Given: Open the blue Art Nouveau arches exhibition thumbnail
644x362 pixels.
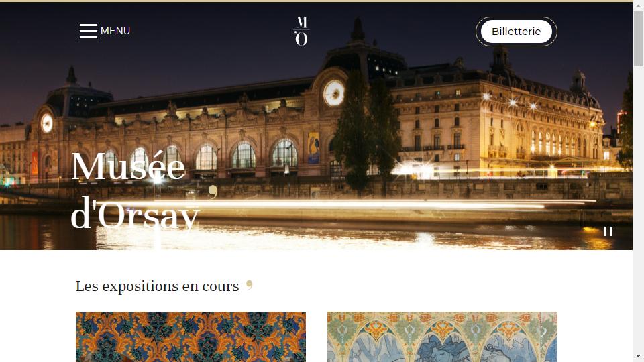Looking at the screenshot, I should click(442, 337).
